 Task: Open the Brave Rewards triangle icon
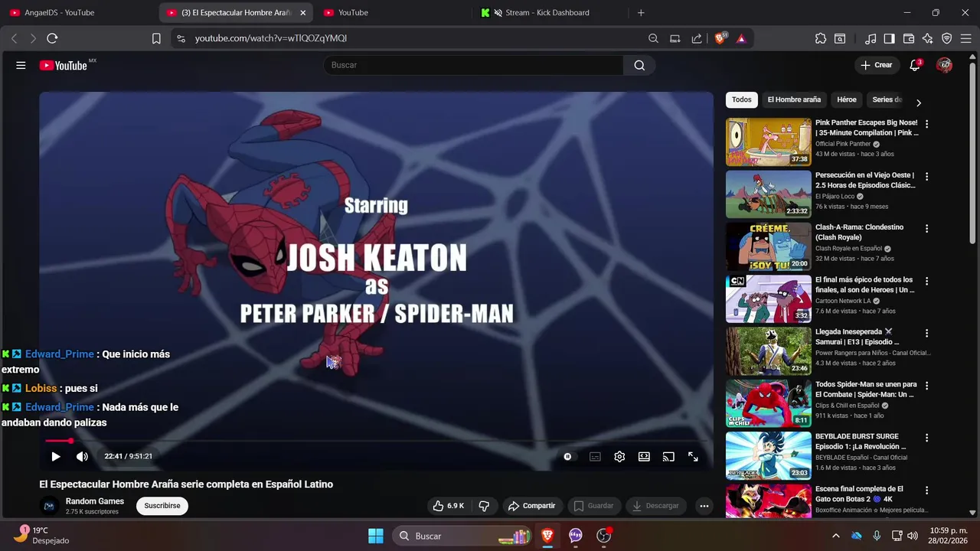tap(741, 38)
